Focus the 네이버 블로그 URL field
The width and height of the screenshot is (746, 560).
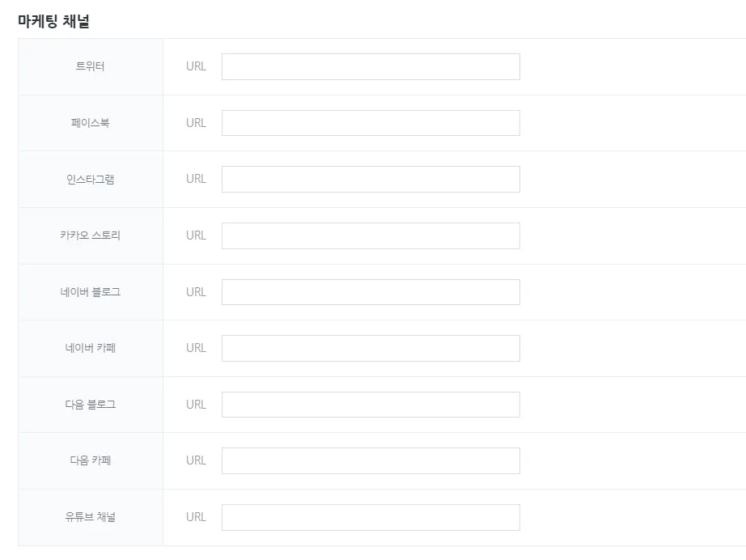(371, 292)
